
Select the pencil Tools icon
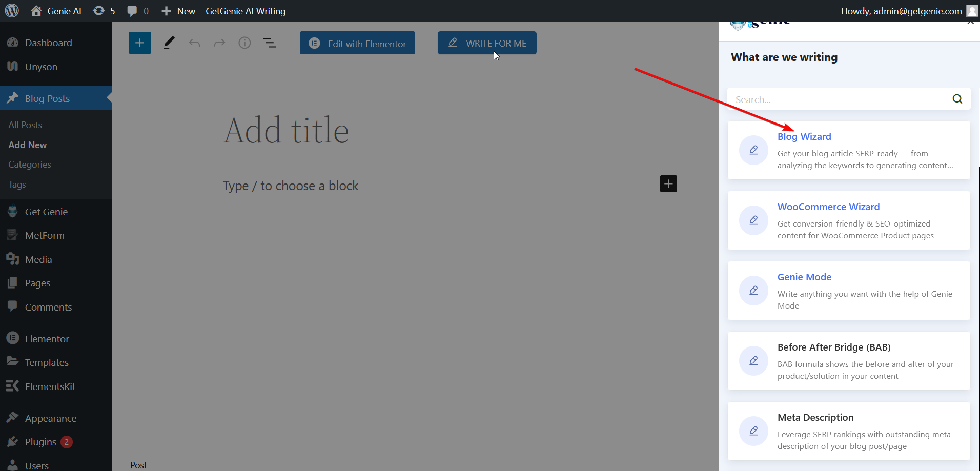(x=169, y=43)
